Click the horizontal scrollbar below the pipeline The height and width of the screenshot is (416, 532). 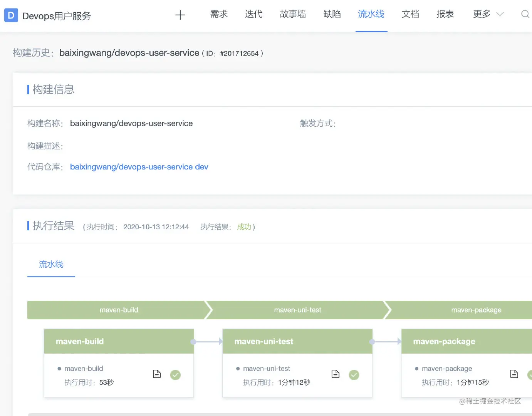pos(280,414)
